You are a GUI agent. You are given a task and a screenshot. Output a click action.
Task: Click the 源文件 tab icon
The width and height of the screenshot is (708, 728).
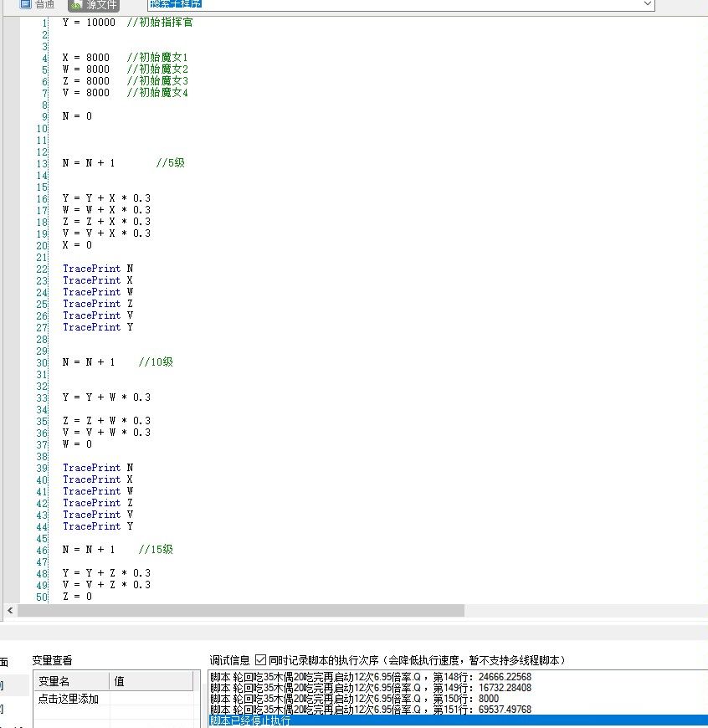click(77, 4)
